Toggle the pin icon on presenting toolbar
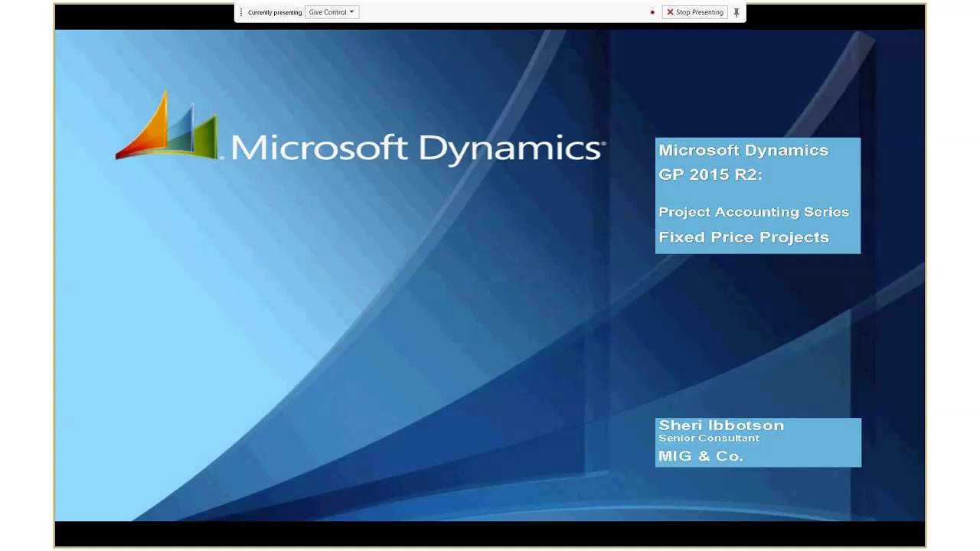The width and height of the screenshot is (980, 551). click(737, 12)
